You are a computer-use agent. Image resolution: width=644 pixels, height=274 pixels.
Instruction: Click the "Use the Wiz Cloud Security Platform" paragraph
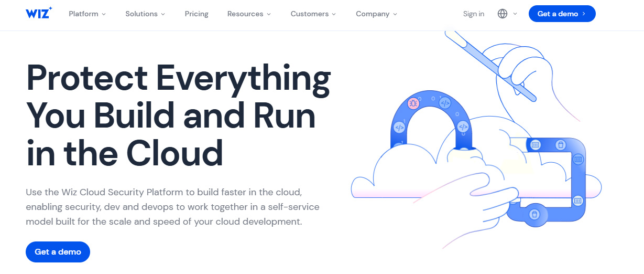click(x=172, y=207)
